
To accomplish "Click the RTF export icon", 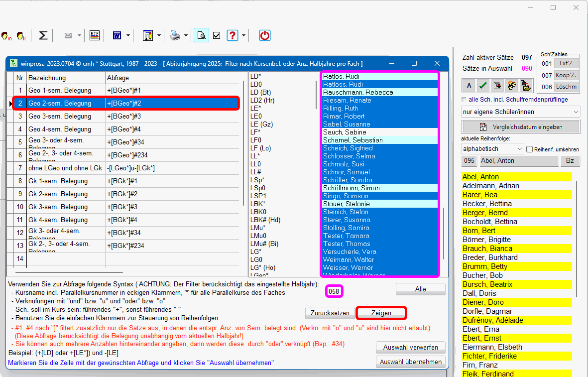I will 95,35.
